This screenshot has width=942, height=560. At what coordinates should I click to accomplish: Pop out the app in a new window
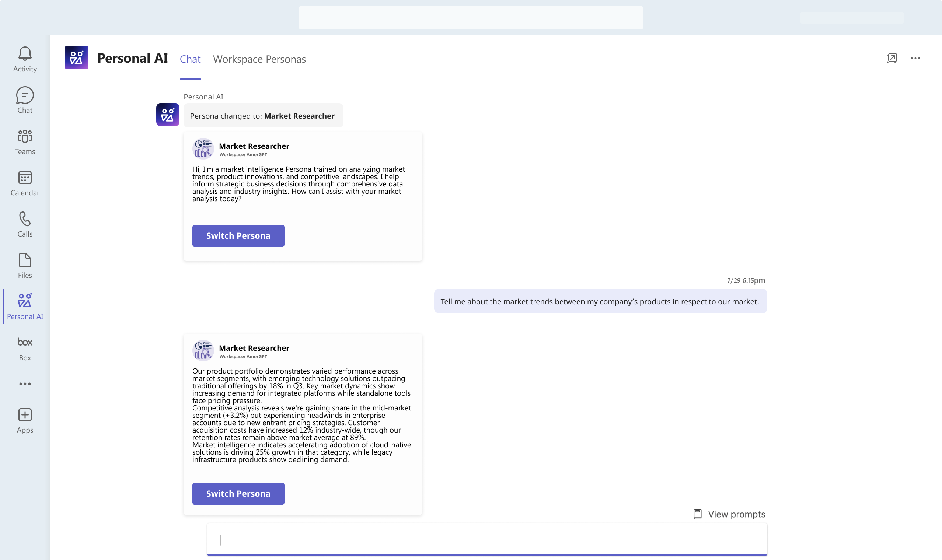point(892,58)
